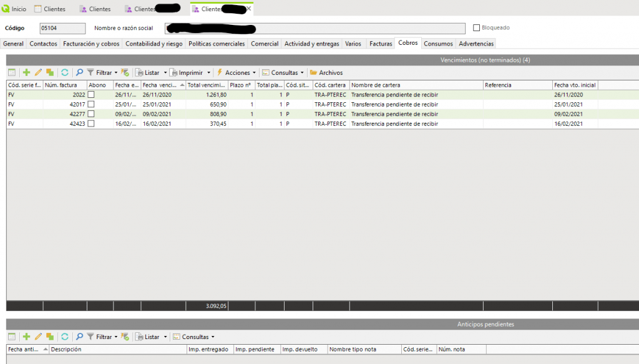Expand the Imprimir dropdown arrow
This screenshot has width=639, height=364.
click(x=208, y=73)
